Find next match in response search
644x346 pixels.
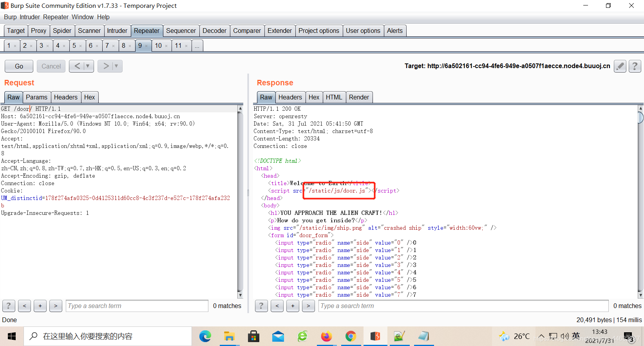click(308, 306)
